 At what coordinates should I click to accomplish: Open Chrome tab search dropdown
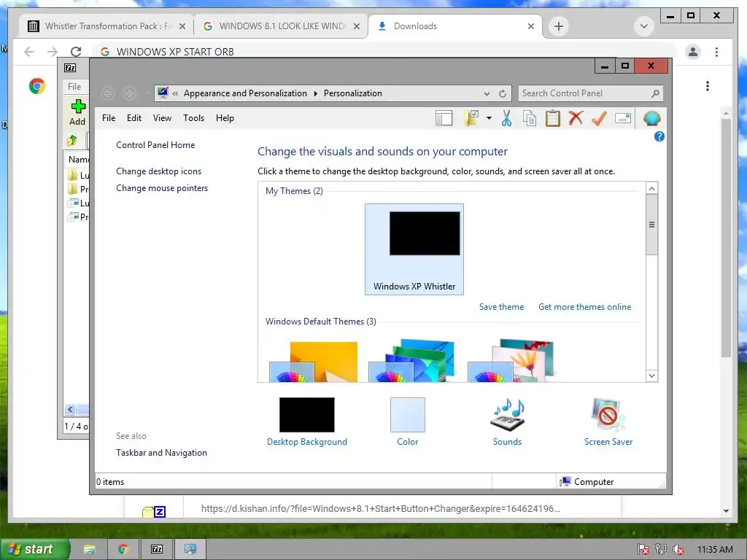643,26
